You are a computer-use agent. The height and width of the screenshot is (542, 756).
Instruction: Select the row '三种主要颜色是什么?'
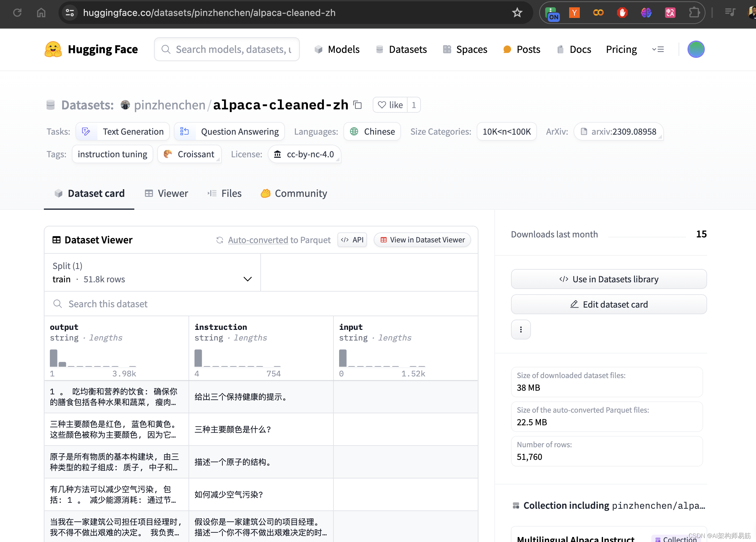point(261,429)
